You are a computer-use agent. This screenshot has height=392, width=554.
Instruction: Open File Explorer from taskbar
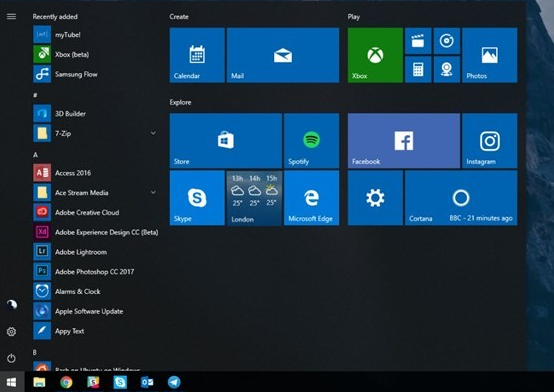[39, 382]
